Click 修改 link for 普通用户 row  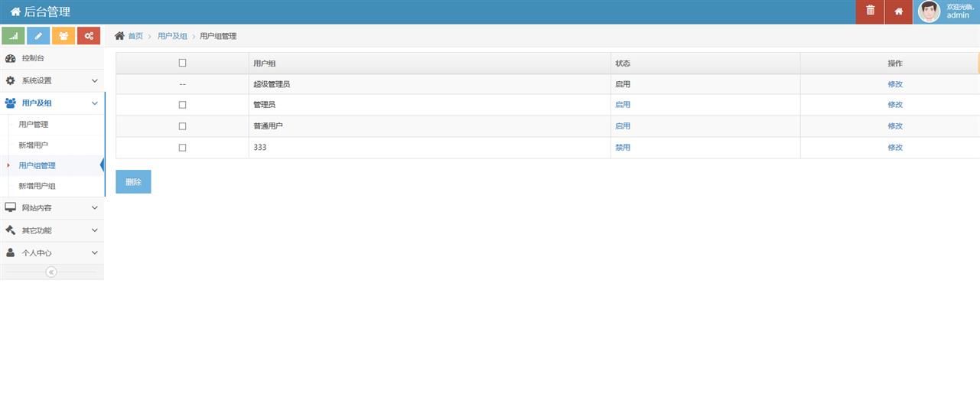895,126
